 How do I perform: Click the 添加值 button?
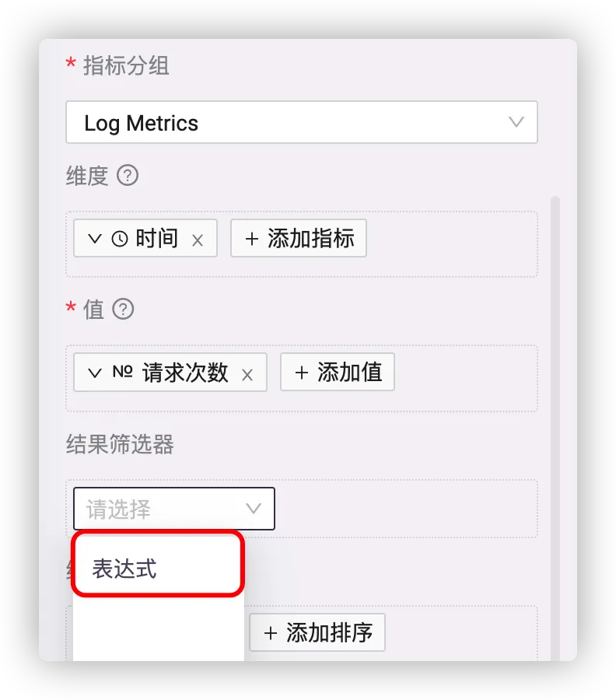338,372
